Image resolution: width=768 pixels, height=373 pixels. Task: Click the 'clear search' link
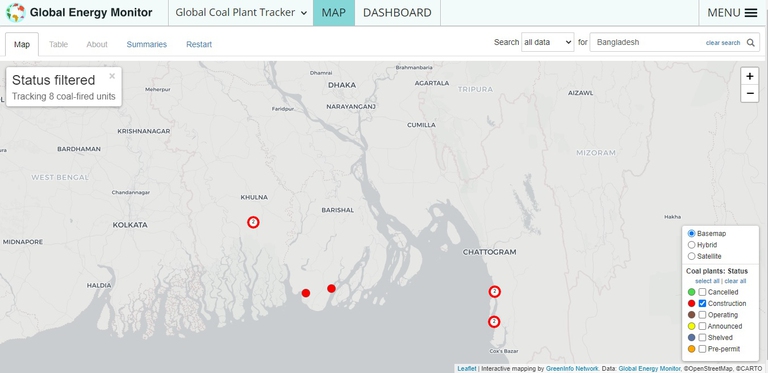tap(722, 43)
